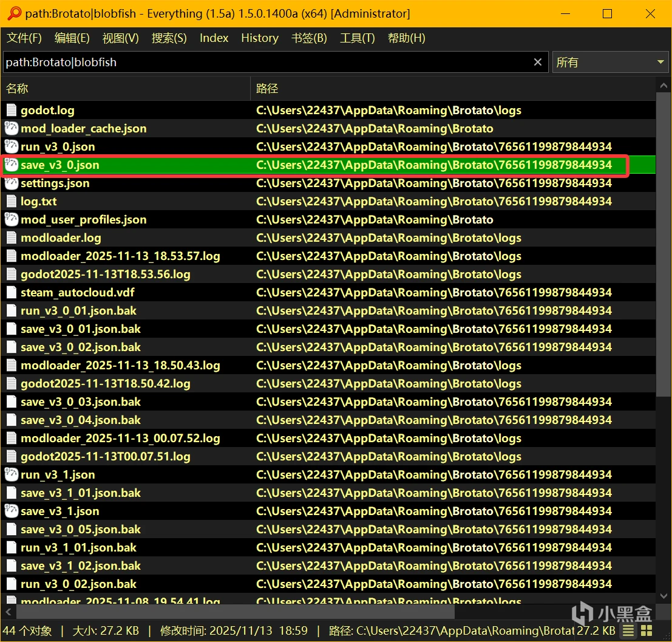Click the vertical scrollbar thumb

[664, 244]
